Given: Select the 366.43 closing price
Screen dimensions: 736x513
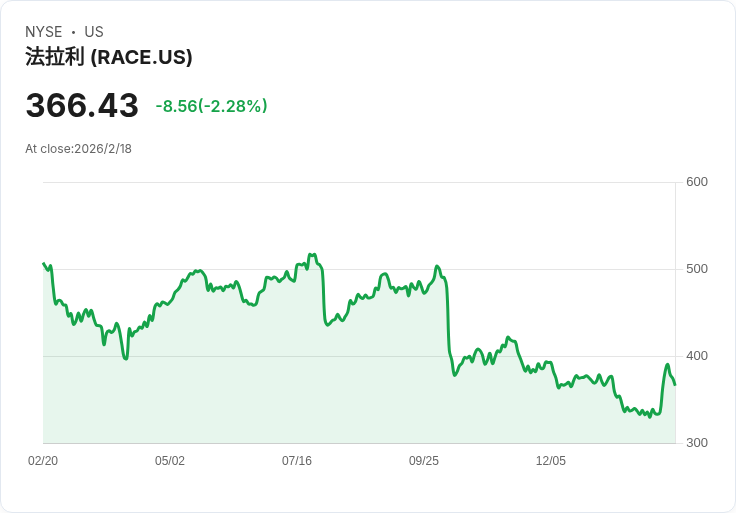Looking at the screenshot, I should tap(82, 106).
